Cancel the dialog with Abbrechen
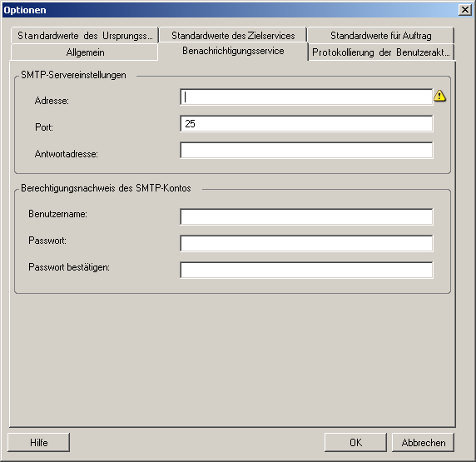476x462 pixels. coord(424,443)
